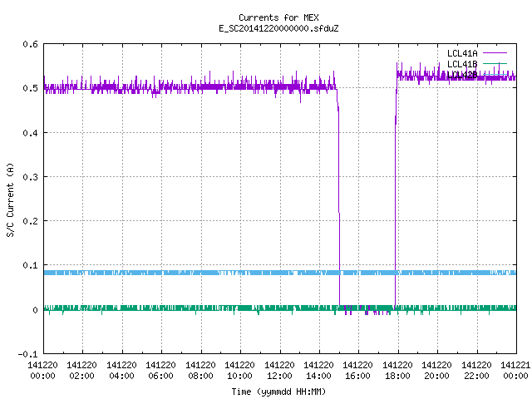This screenshot has height=399, width=532.
Task: Click the 0.5 y-axis tick value
Action: coord(30,88)
